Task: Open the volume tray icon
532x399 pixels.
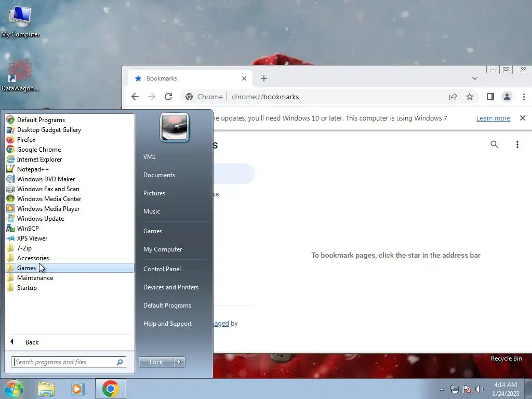Action: point(479,389)
